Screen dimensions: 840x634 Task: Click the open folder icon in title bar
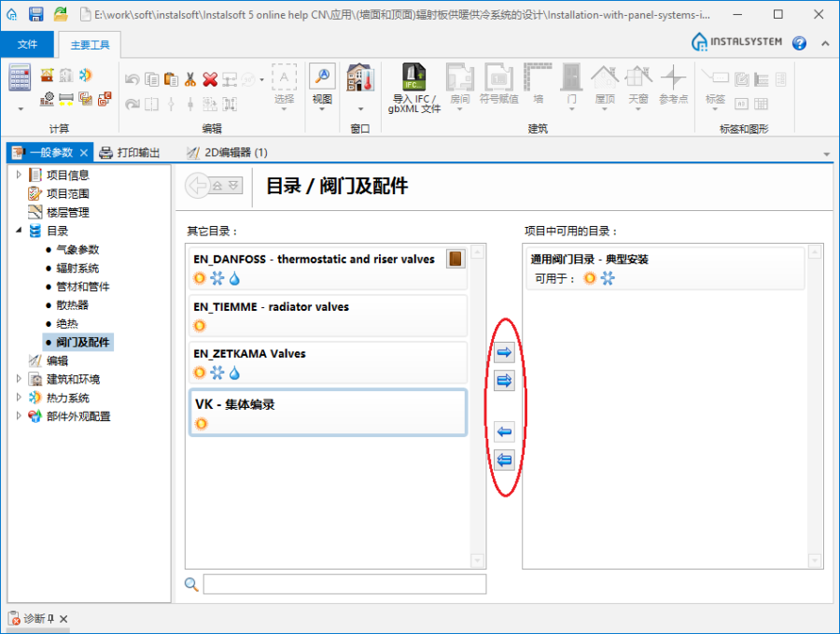pos(61,14)
